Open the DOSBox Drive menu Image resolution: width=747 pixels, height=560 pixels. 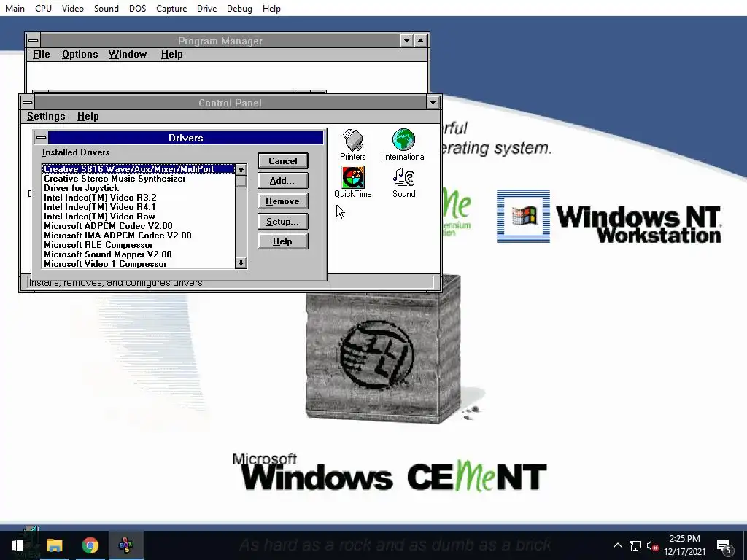click(206, 9)
